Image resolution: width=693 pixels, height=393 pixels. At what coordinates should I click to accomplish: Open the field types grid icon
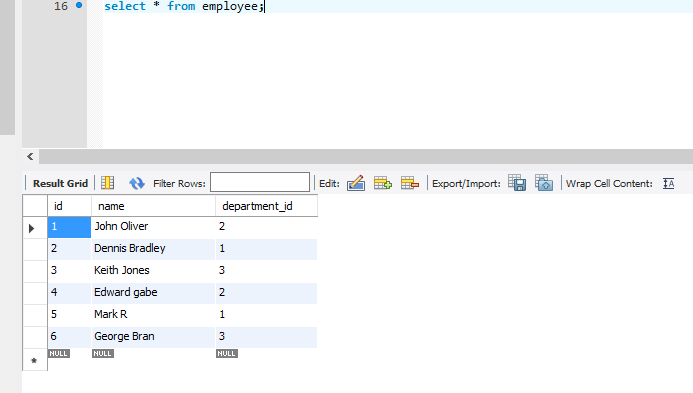tap(107, 183)
